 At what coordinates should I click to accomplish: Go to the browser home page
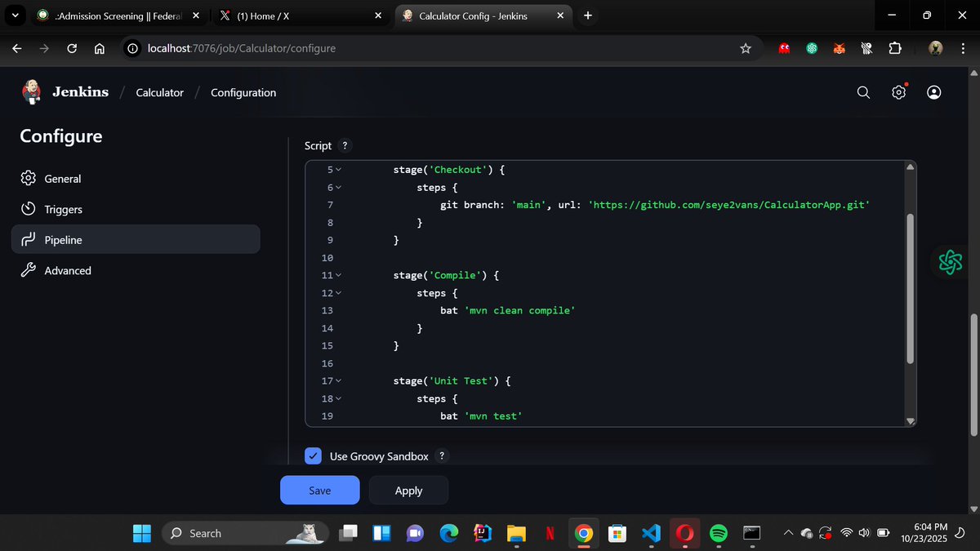click(x=99, y=48)
